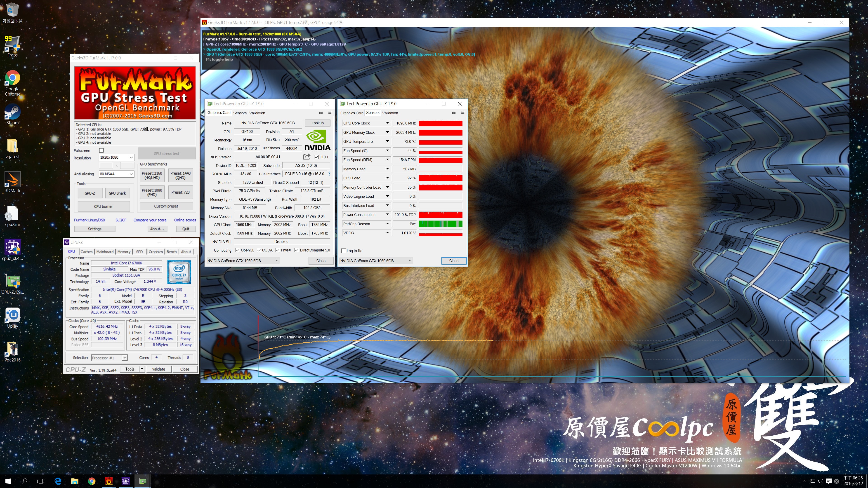Expand the GPU Core Clock sensor dropdown arrow
This screenshot has height=488, width=868.
(x=387, y=123)
